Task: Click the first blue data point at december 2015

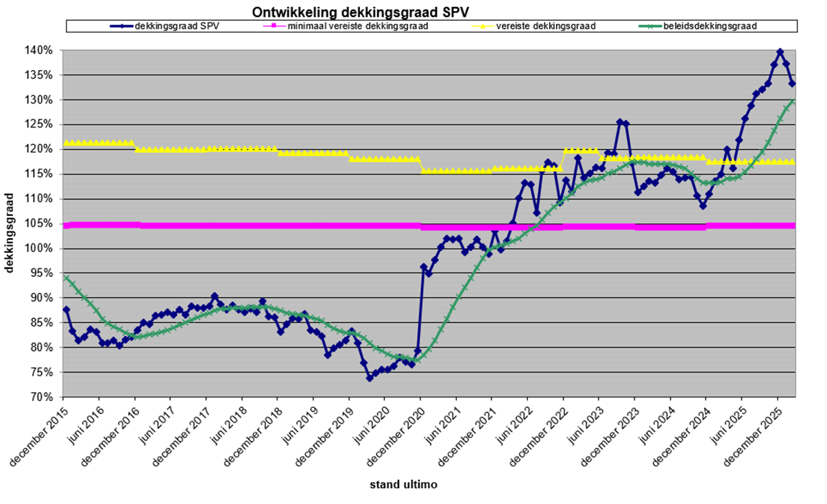Action: (x=66, y=310)
